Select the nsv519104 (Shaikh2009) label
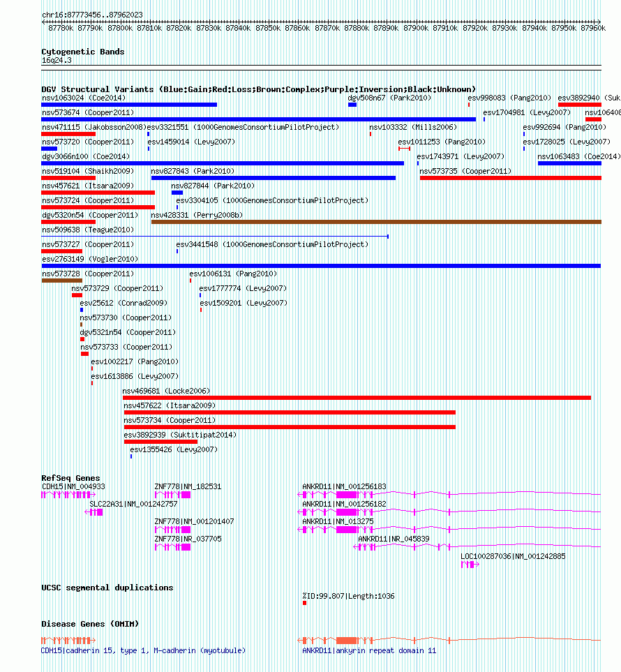The image size is (621, 672). click(x=88, y=171)
